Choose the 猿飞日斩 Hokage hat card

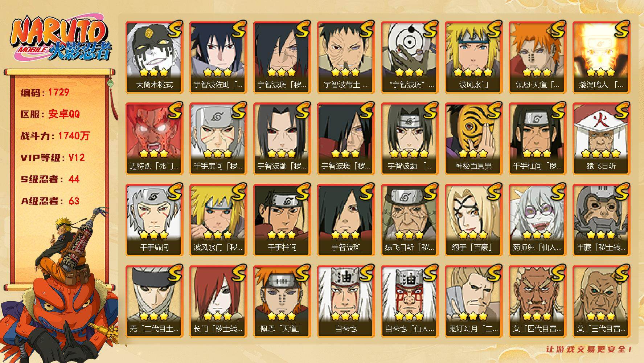pos(601,139)
